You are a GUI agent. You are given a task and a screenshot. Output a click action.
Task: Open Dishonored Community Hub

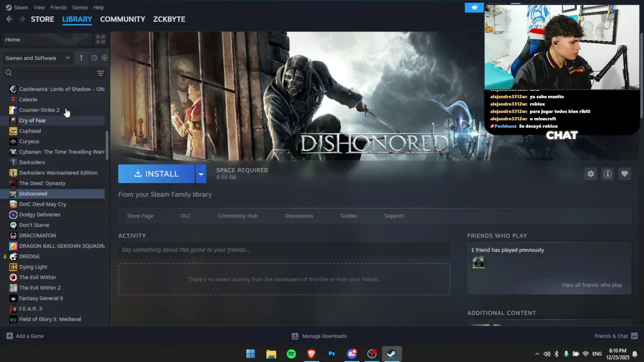tap(237, 216)
